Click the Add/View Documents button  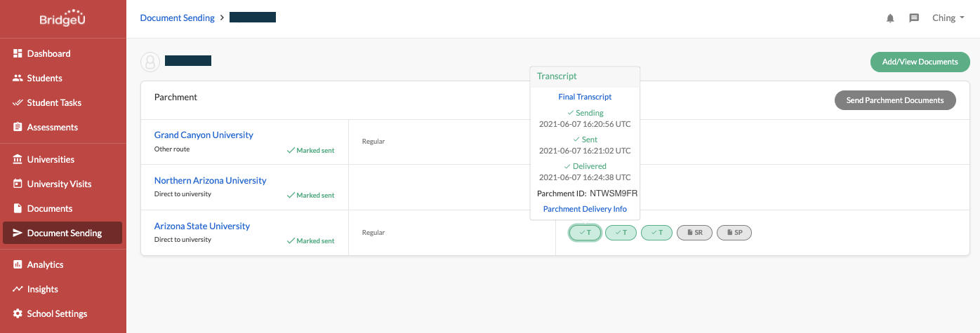tap(920, 62)
